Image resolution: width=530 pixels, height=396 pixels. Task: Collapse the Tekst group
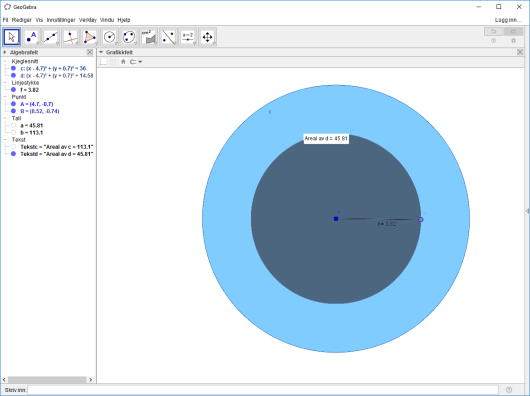[x=5, y=140]
